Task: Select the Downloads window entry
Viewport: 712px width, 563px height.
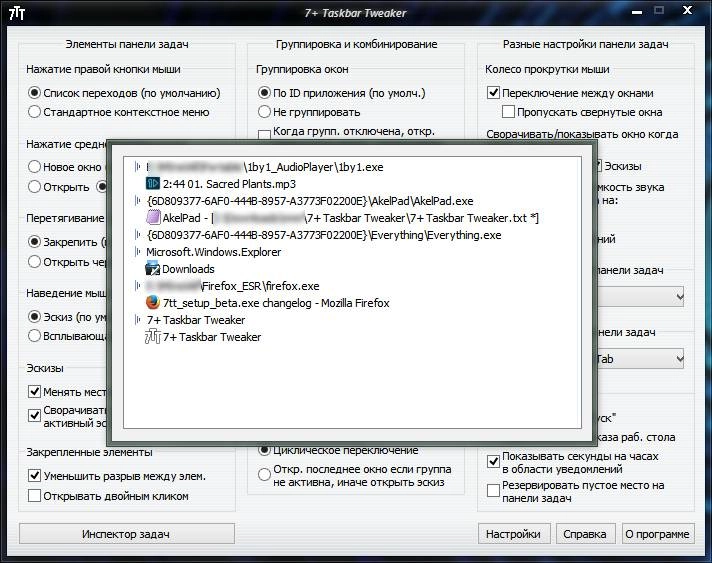Action: pos(188,269)
